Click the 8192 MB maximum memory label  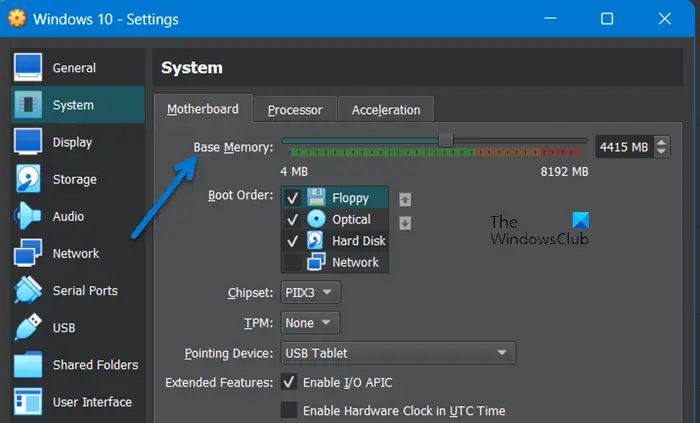(564, 171)
